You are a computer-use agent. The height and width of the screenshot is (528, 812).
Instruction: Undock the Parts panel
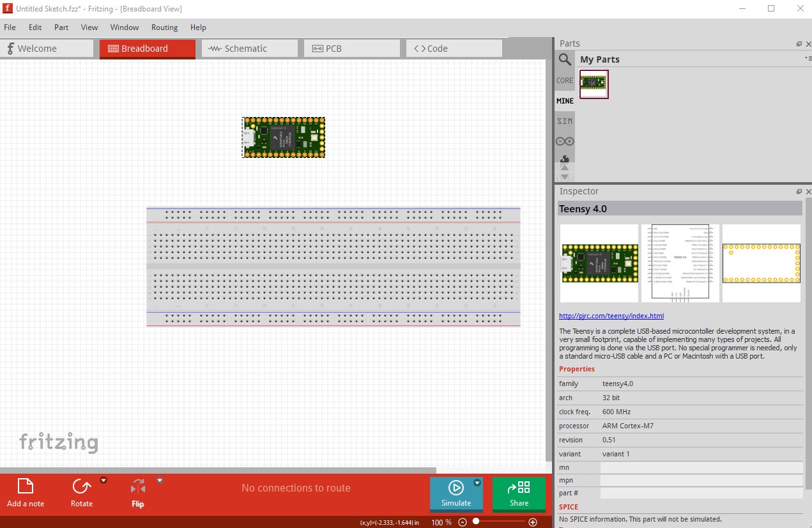(799, 44)
